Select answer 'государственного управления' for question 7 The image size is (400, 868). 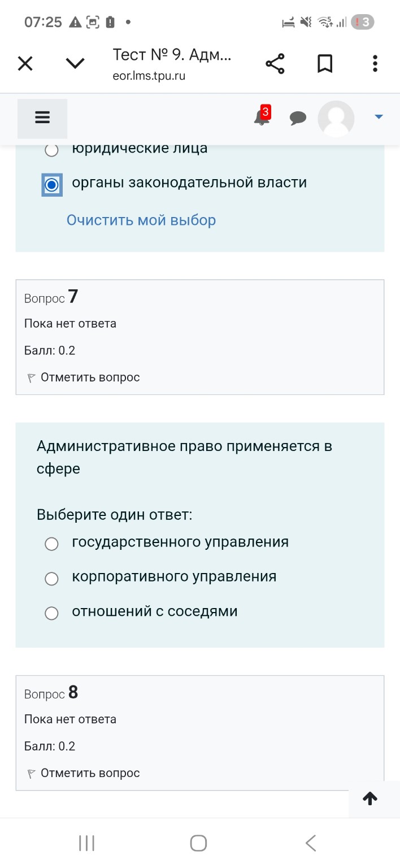pyautogui.click(x=51, y=544)
